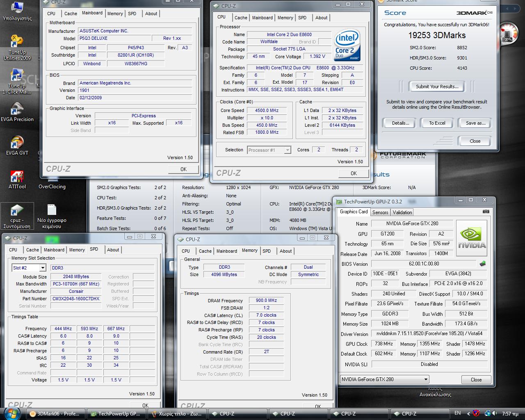Click OK in the motherboard CPU-Z window
Viewport: 525px width, 420px height.
[183, 169]
